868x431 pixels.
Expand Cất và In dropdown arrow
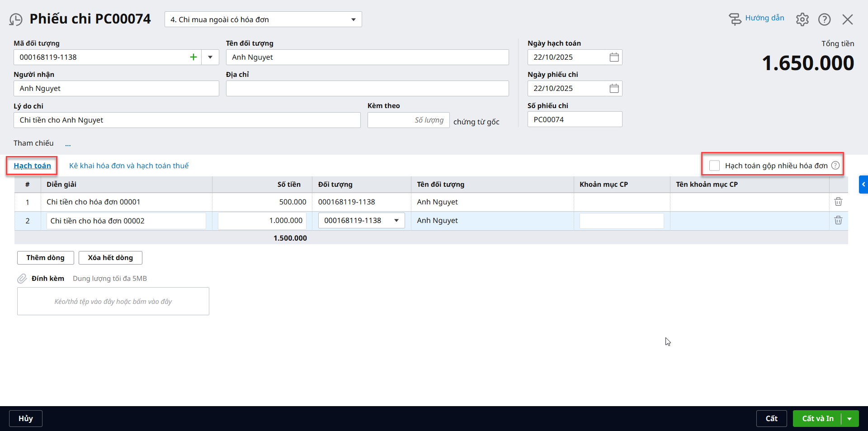[x=849, y=419]
